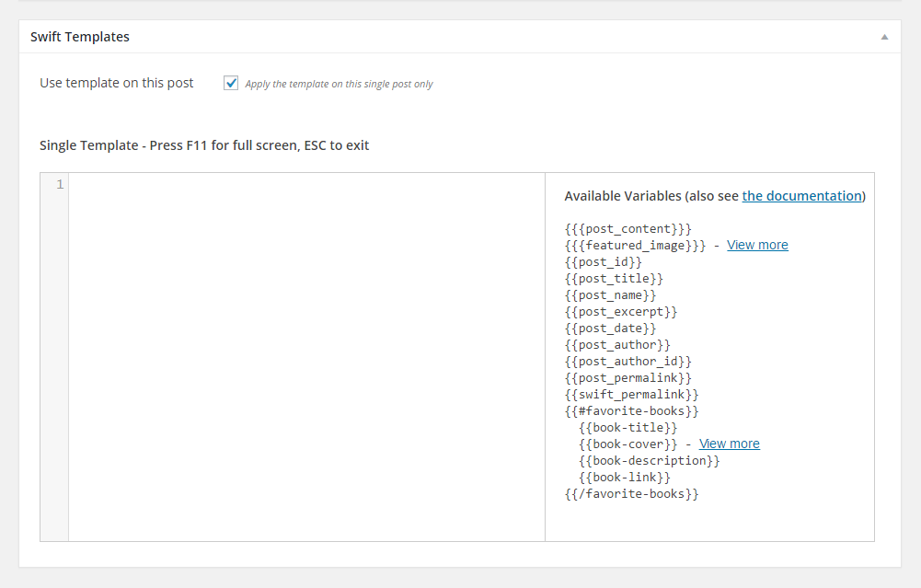
Task: Click the Single Template heading text
Action: 204,145
